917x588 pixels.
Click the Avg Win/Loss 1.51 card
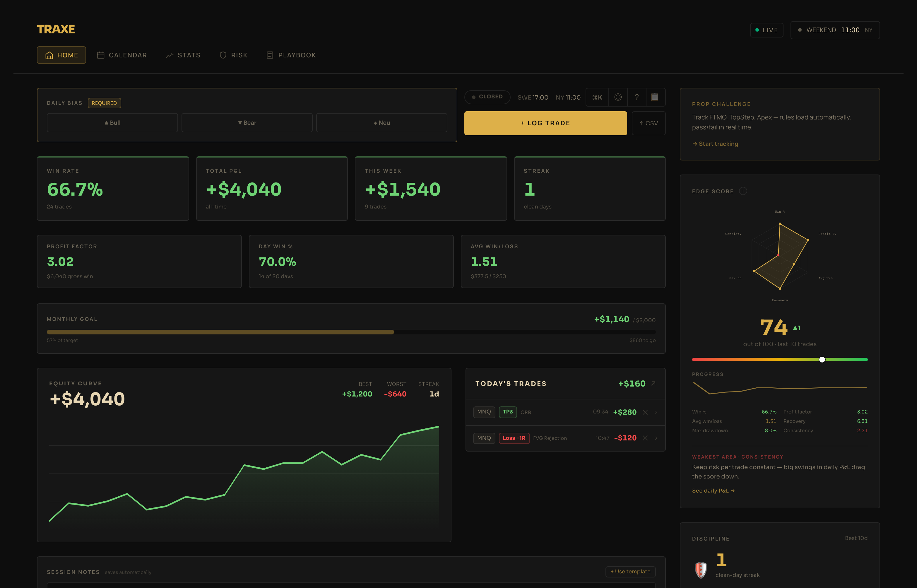(563, 261)
